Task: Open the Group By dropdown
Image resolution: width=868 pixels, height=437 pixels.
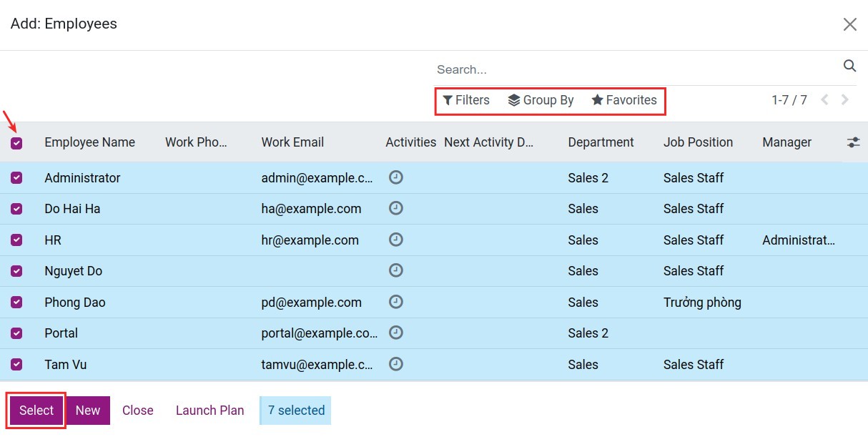Action: tap(541, 100)
